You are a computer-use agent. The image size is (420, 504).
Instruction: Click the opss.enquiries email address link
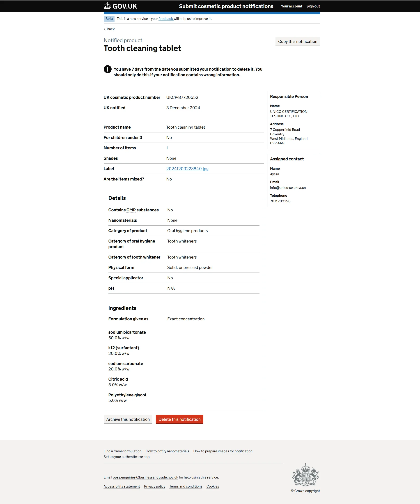tap(145, 477)
